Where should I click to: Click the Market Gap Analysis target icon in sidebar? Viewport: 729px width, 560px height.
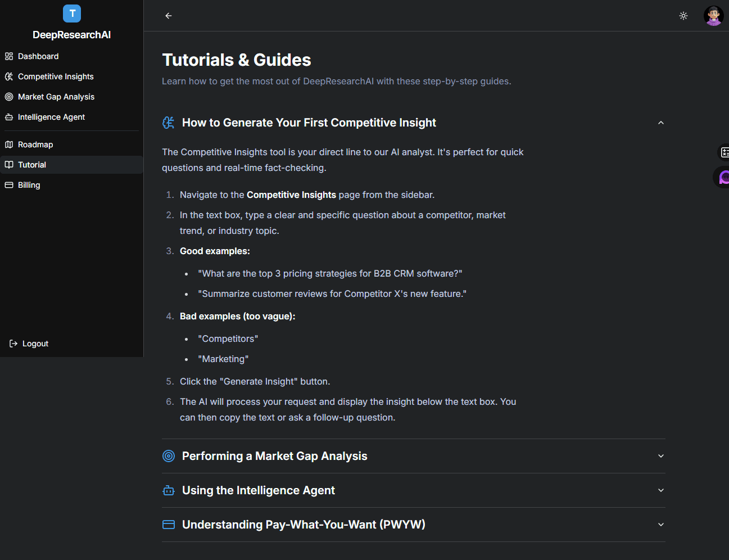9,97
